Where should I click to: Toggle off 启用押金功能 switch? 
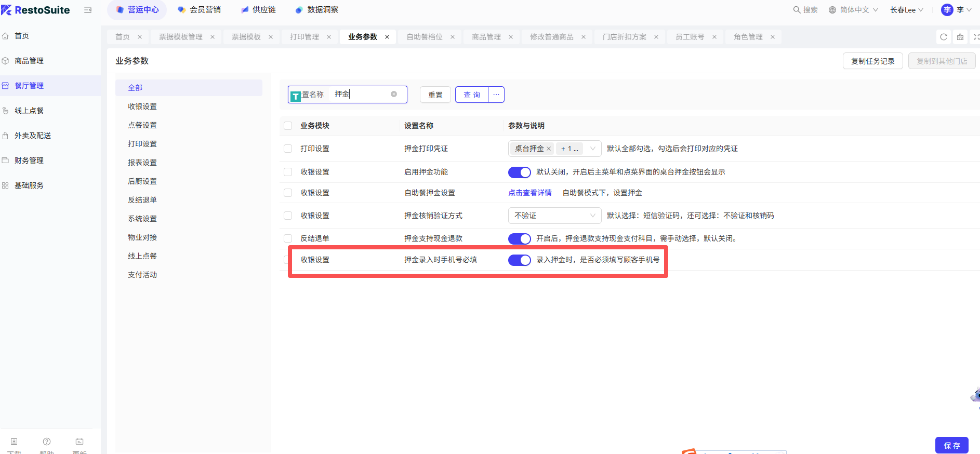click(x=519, y=172)
